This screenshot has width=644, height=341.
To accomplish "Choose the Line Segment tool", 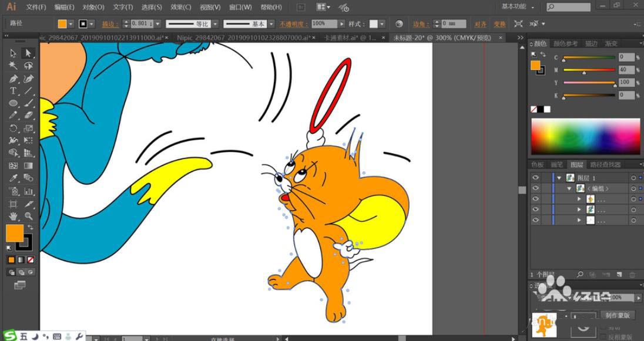I will click(28, 91).
